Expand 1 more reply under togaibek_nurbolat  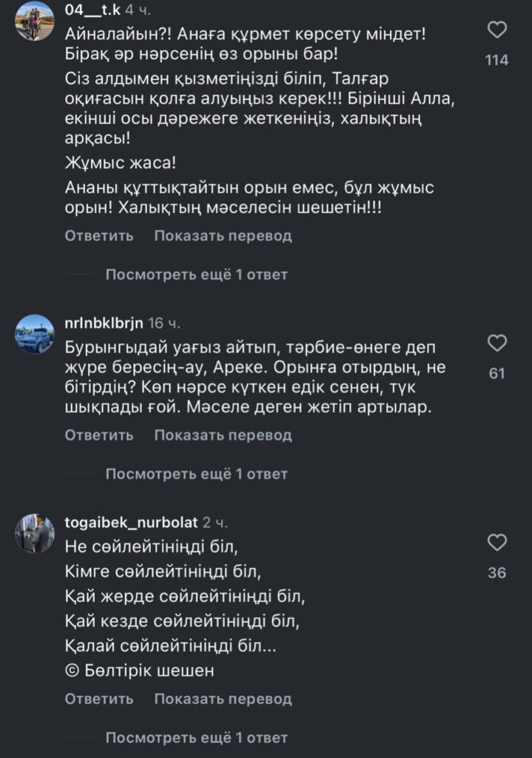coord(196,737)
